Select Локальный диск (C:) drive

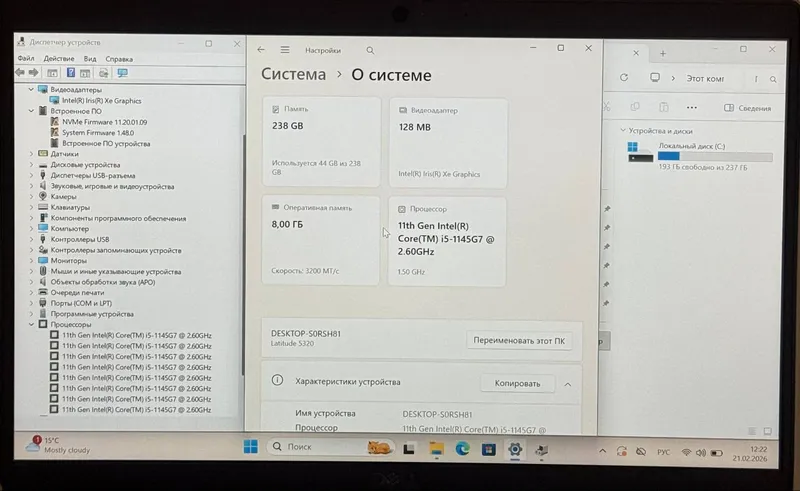700,156
